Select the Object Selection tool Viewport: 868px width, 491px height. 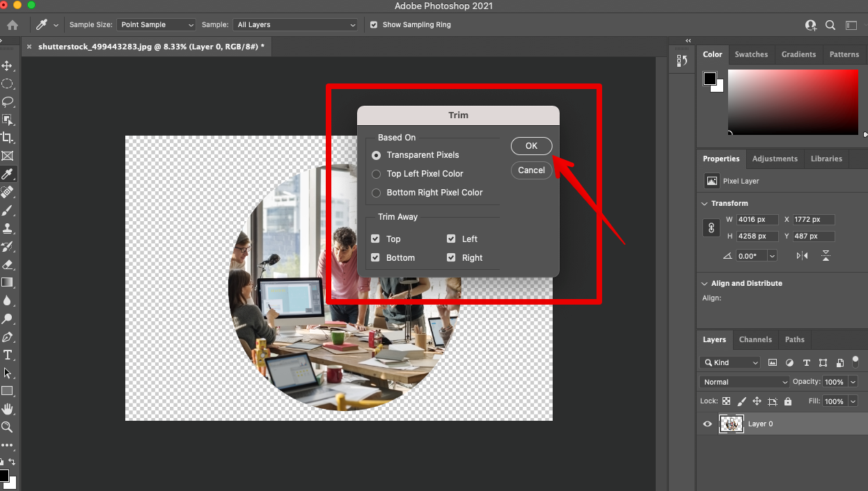click(x=7, y=120)
